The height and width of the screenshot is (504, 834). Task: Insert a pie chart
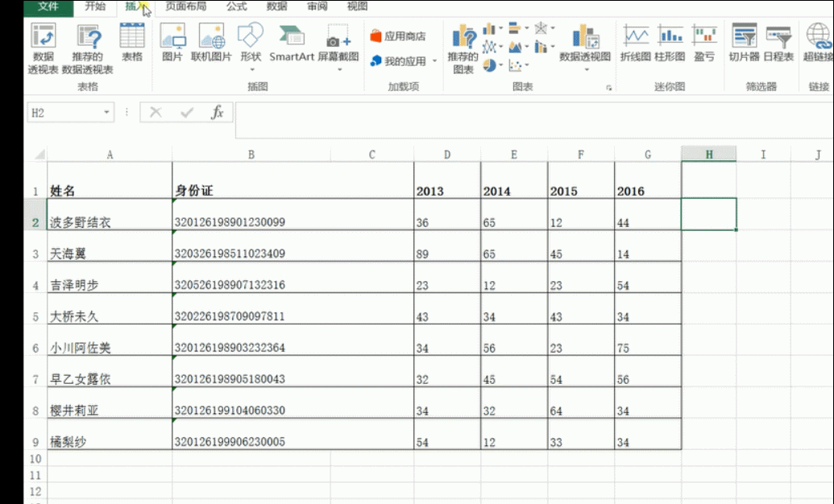[x=489, y=65]
